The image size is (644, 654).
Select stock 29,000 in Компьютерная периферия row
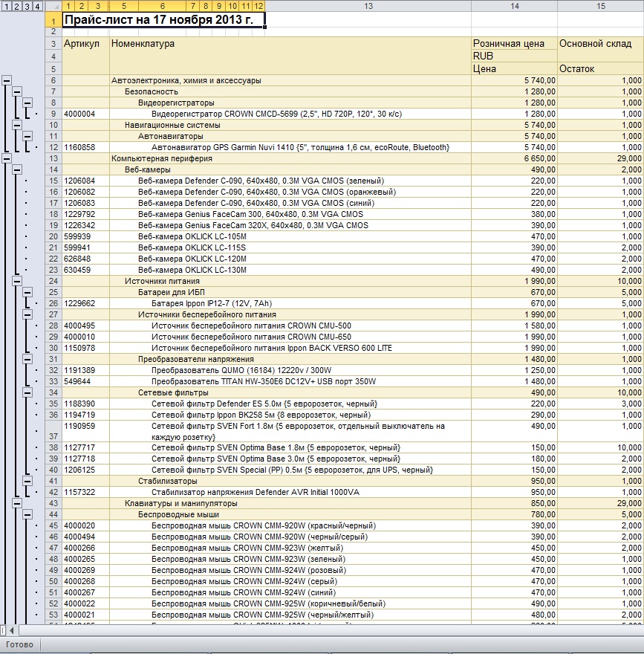(601, 158)
